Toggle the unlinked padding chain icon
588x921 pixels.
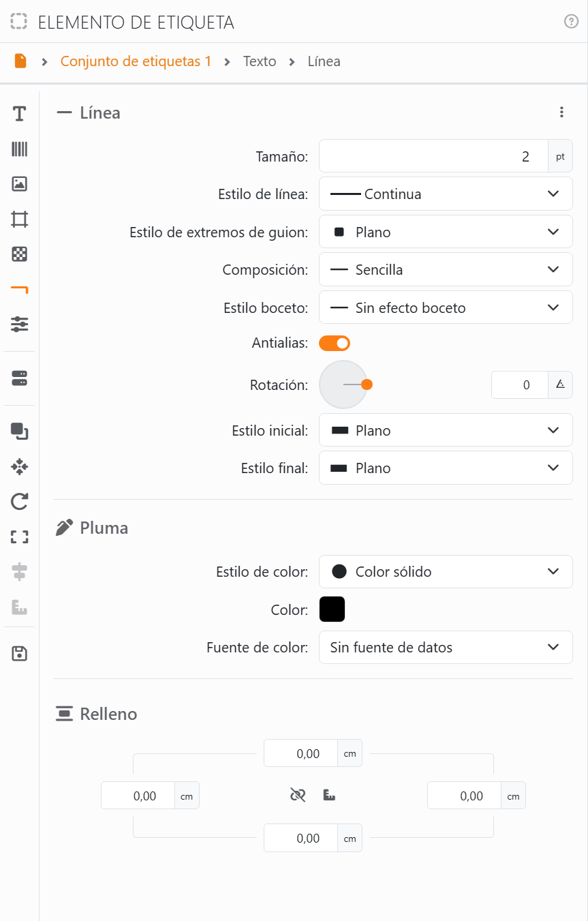[297, 795]
